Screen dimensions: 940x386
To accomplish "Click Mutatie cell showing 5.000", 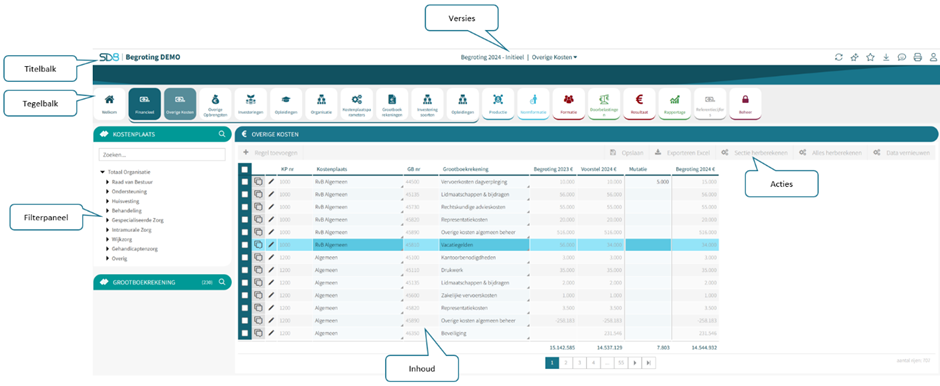I will 648,181.
